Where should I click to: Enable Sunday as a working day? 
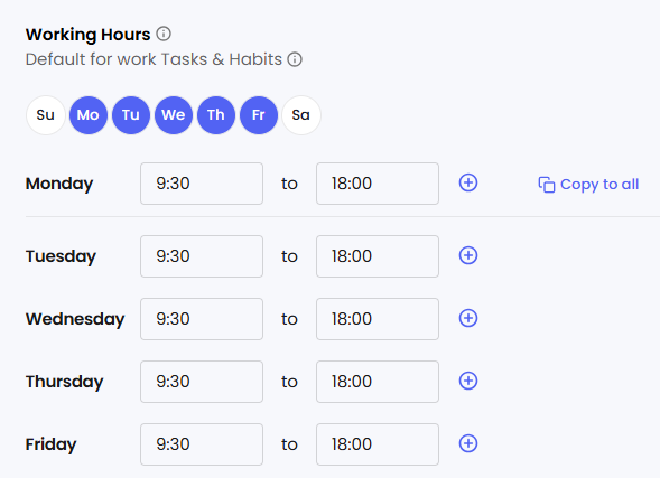pos(46,115)
